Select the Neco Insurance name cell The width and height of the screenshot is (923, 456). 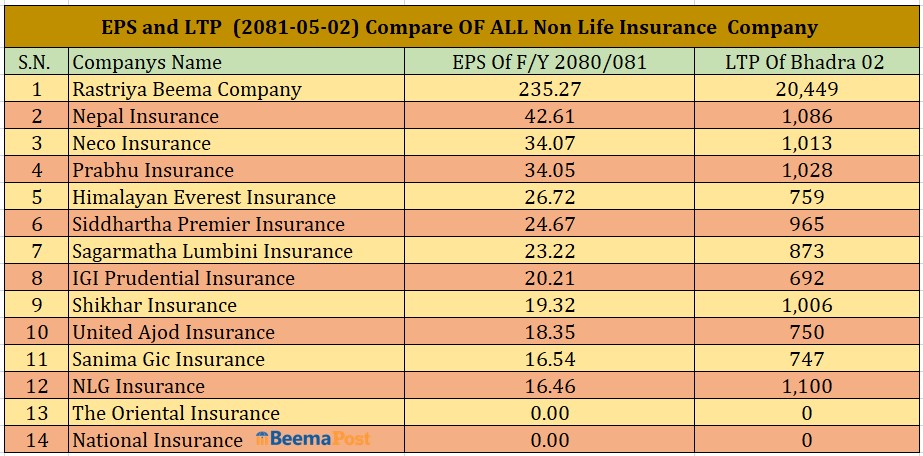pos(141,143)
